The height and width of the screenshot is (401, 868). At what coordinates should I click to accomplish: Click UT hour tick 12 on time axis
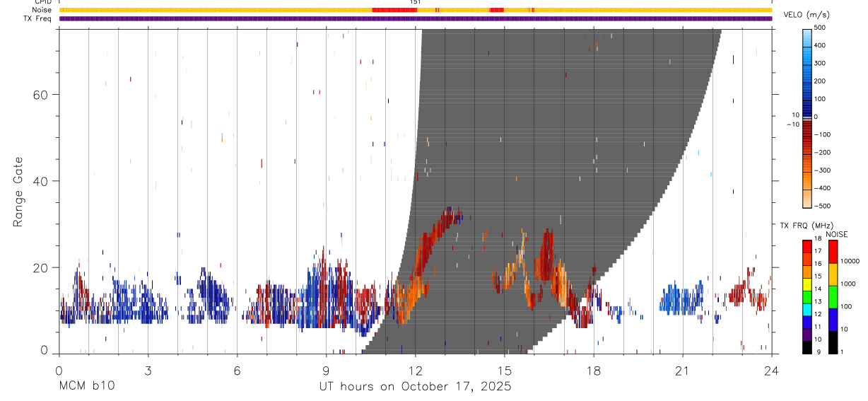(x=416, y=371)
